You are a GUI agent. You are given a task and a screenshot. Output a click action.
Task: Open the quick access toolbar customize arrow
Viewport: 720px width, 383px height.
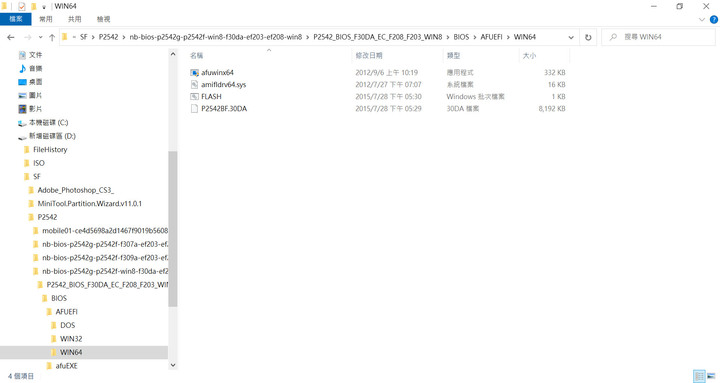pyautogui.click(x=44, y=7)
